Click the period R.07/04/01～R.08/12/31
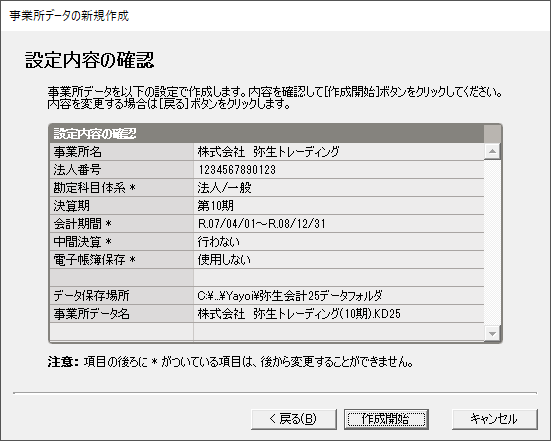 pyautogui.click(x=262, y=224)
